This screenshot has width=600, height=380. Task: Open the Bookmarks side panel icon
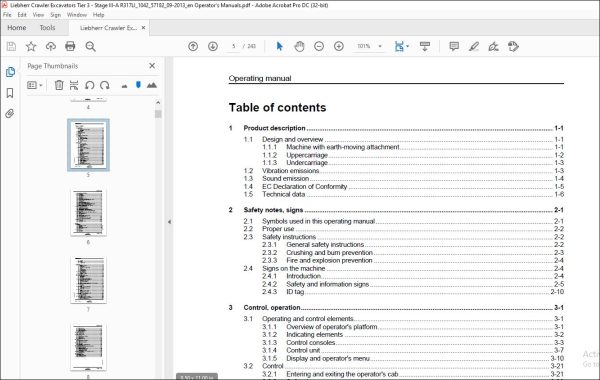click(x=10, y=93)
